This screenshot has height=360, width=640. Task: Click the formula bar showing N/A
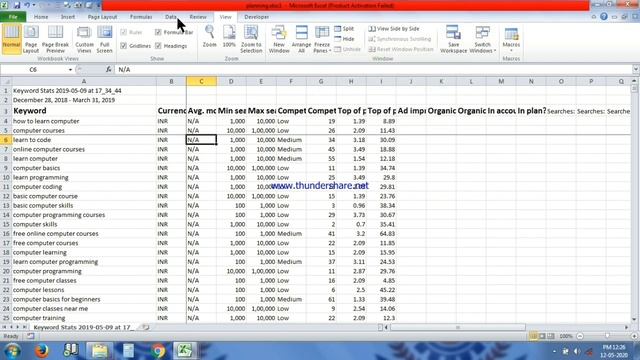coord(373,69)
